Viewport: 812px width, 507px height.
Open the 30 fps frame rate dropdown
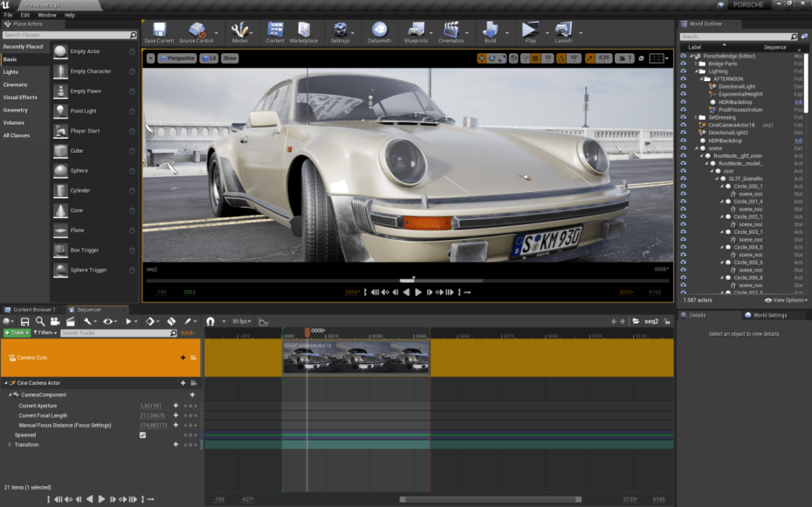coord(240,321)
